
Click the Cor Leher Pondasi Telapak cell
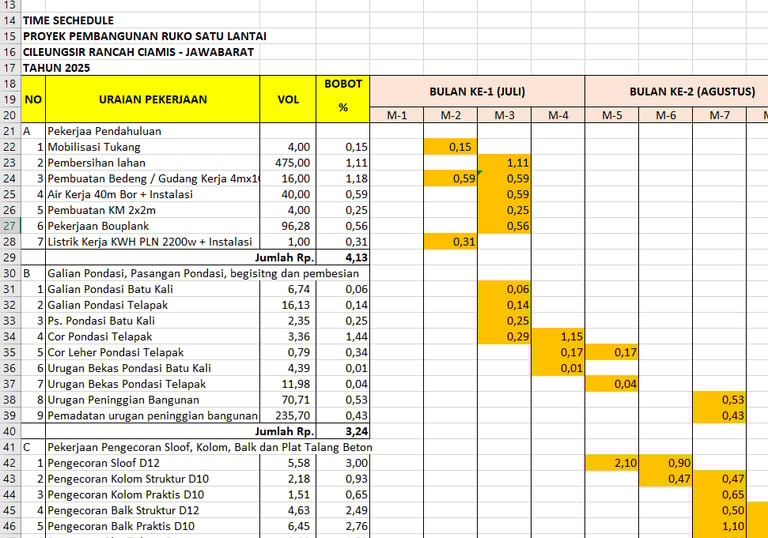[x=153, y=352]
